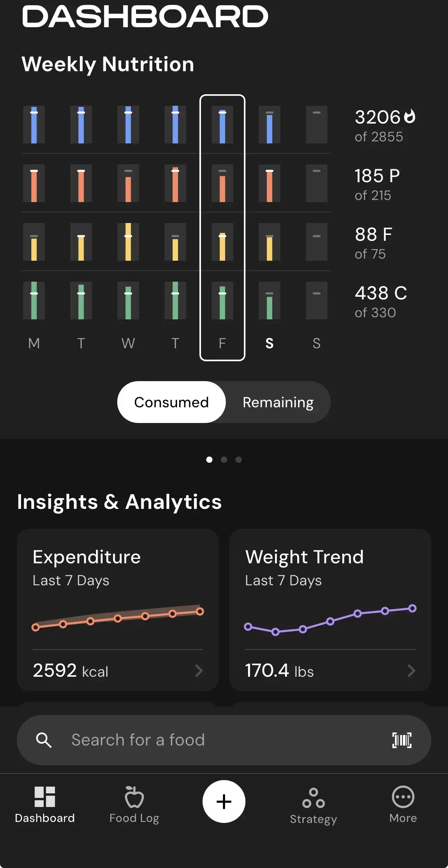Select the bold Saturday label

[x=269, y=343]
